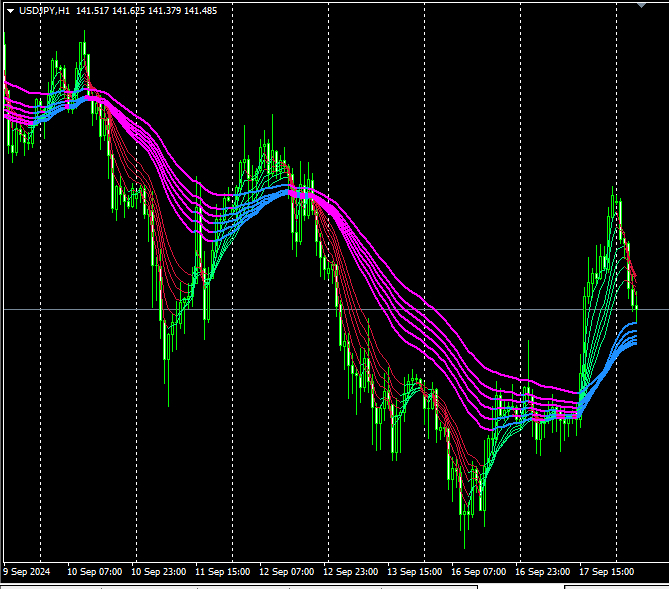Click the chart shift marker at top right
This screenshot has height=589, width=669.
tap(642, 5)
